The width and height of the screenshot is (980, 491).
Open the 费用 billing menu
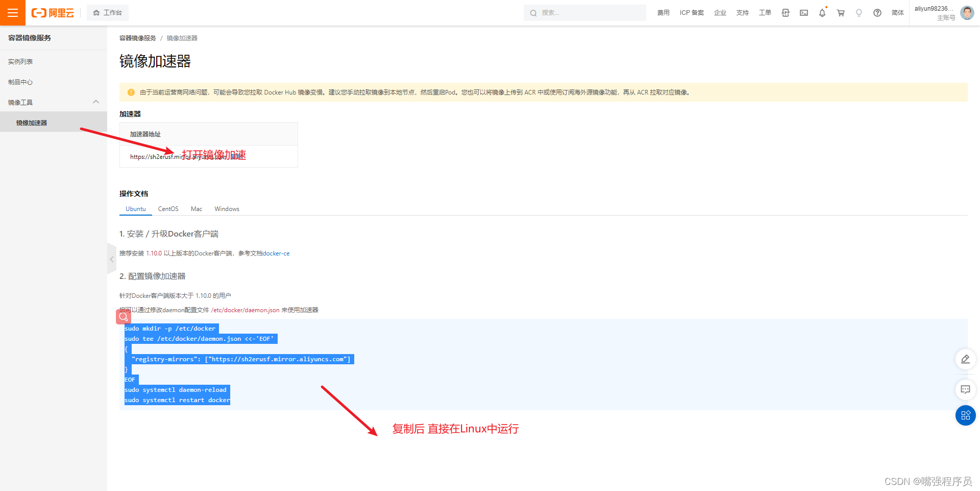[663, 13]
